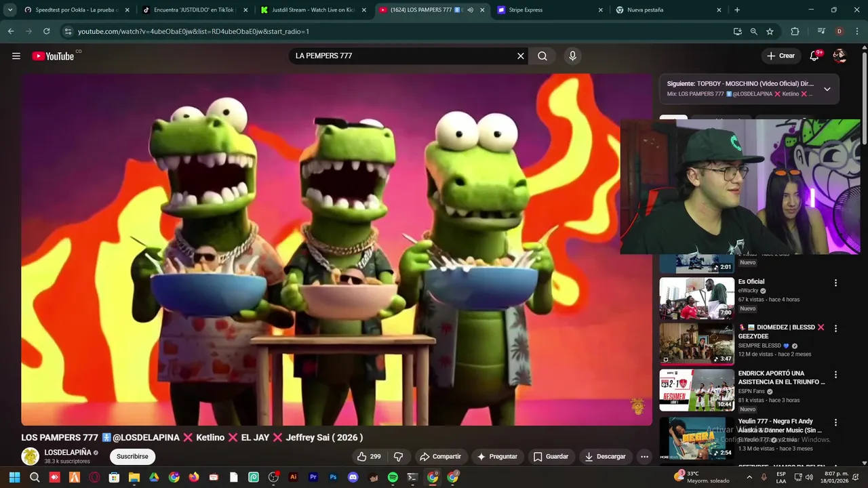Click the YouTube logo home link

(53, 56)
